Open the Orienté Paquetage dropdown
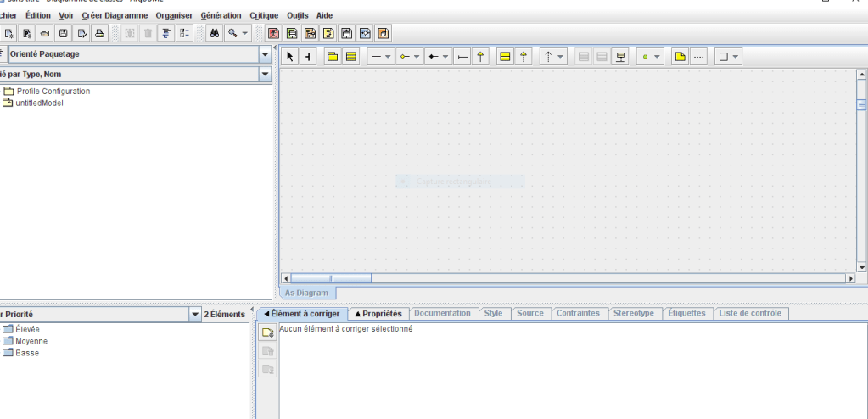This screenshot has width=868, height=419. [x=266, y=54]
